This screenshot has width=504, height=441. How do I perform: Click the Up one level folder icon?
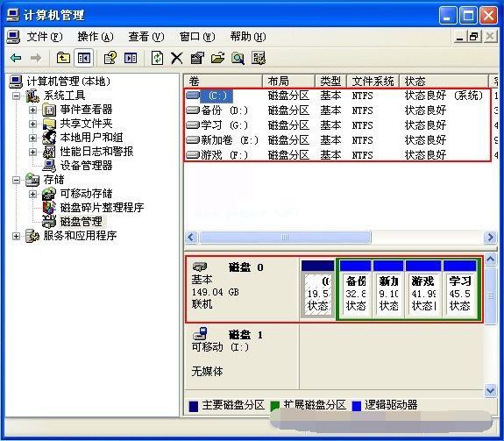(x=63, y=58)
